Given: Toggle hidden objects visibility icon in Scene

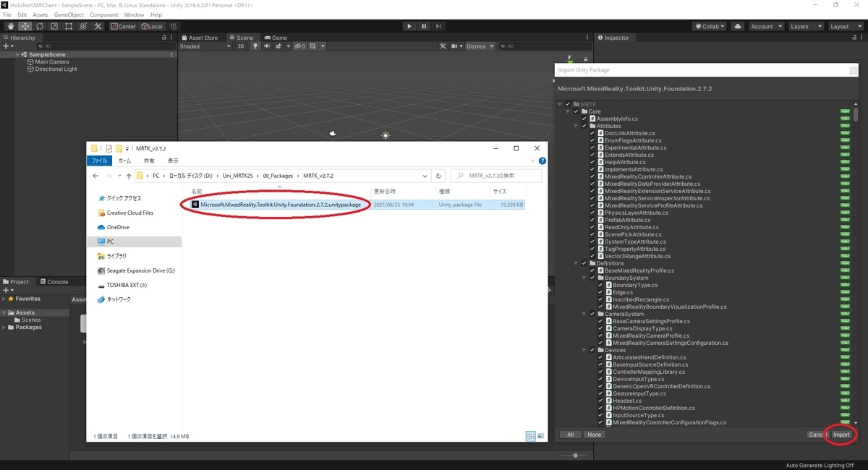Looking at the screenshot, I should (x=299, y=46).
